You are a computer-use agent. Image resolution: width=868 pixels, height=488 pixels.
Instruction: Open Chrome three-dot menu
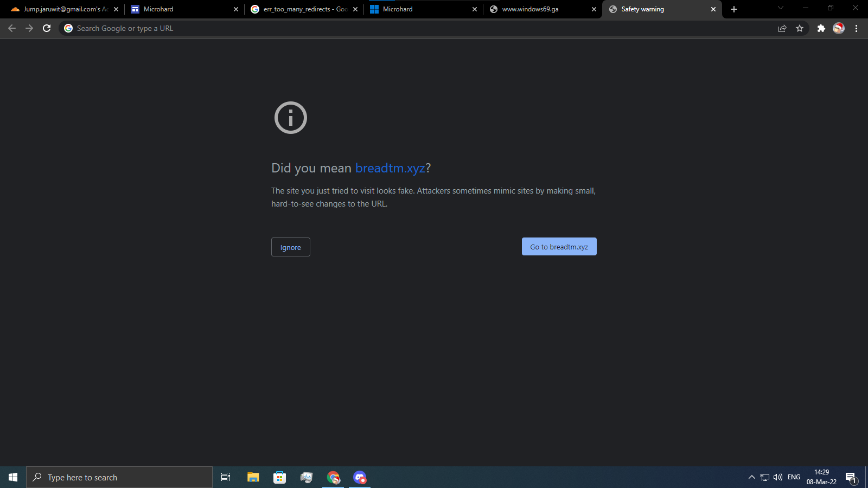pos(857,28)
